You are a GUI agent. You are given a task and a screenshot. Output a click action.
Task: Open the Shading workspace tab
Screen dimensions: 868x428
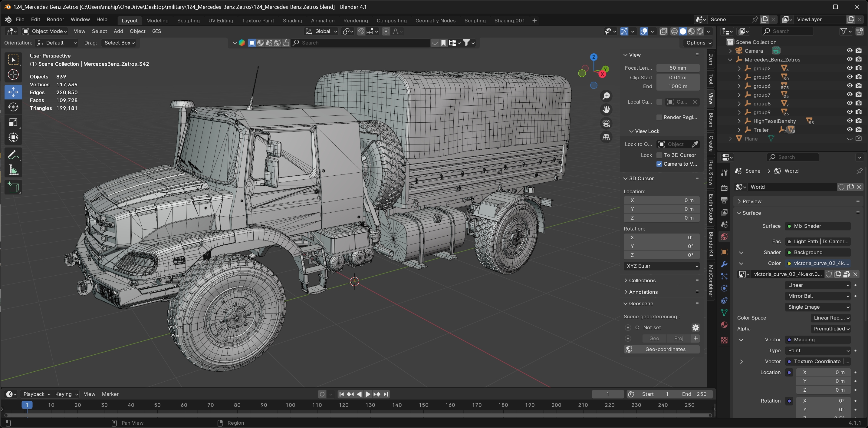292,21
